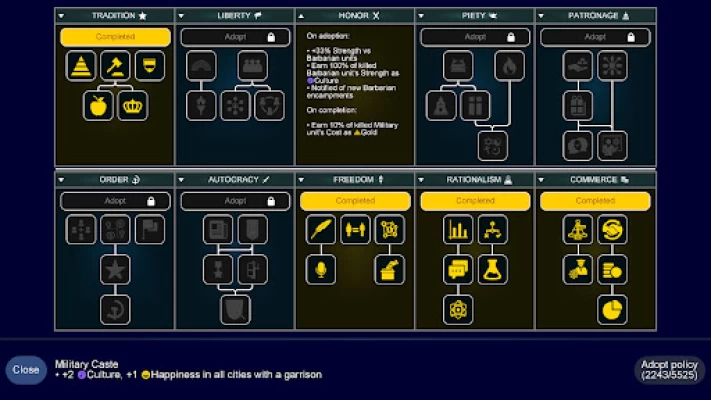Click the Close button
Image resolution: width=711 pixels, height=400 pixels.
(x=26, y=370)
